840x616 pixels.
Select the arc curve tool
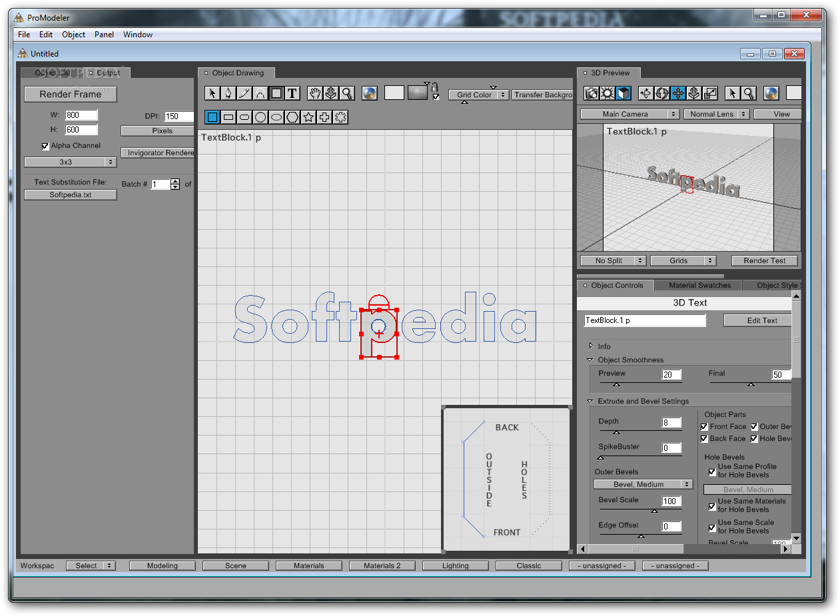tap(260, 93)
